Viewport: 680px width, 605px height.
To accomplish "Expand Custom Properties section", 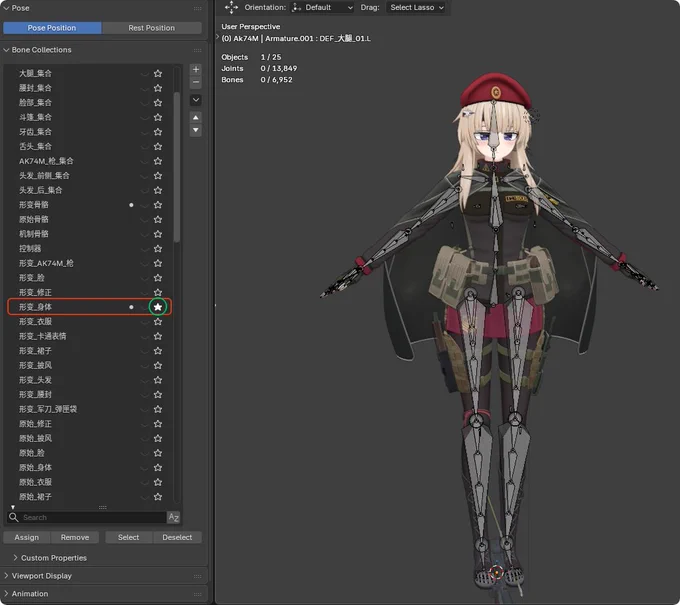I will pos(15,558).
